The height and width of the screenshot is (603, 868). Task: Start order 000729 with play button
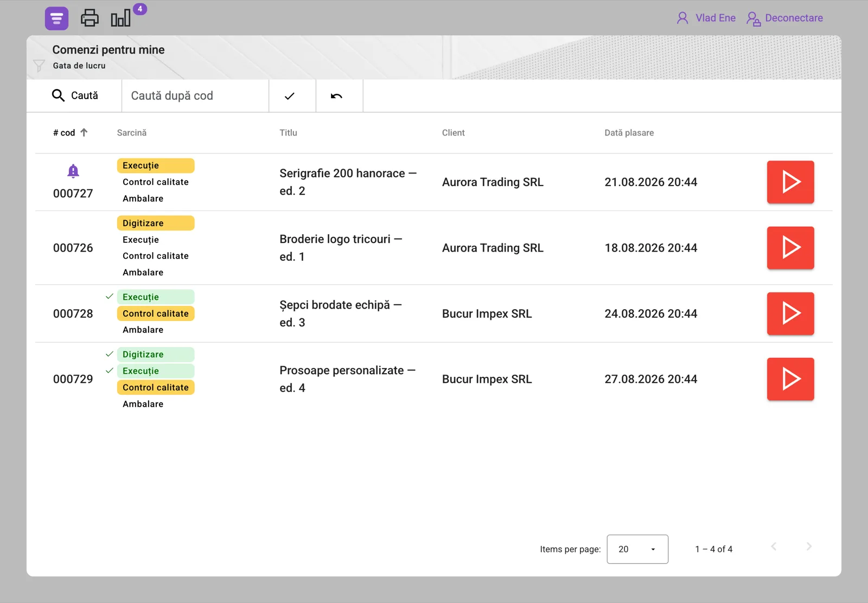790,379
